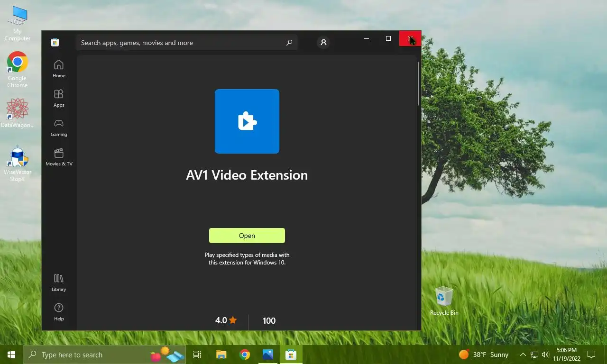Viewport: 607px width, 364px height.
Task: Click the AV1 Video Extension title
Action: click(247, 175)
